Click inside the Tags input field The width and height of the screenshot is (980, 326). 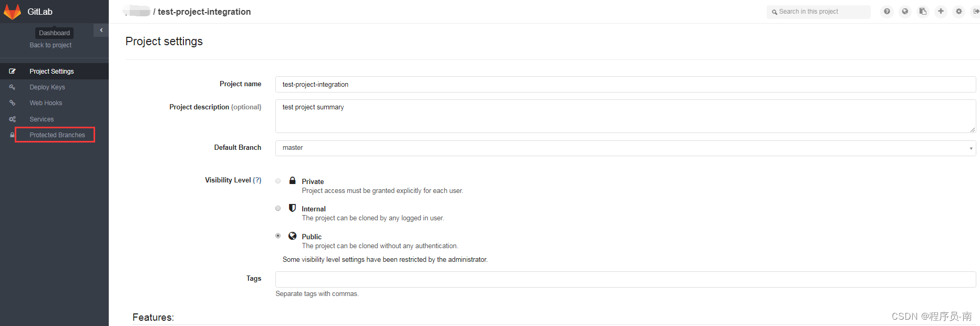(x=525, y=279)
